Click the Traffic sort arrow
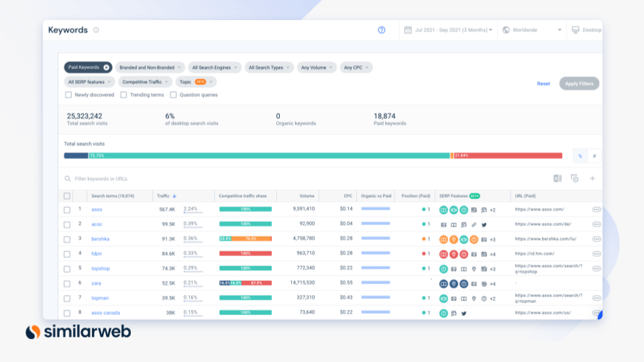 point(175,196)
